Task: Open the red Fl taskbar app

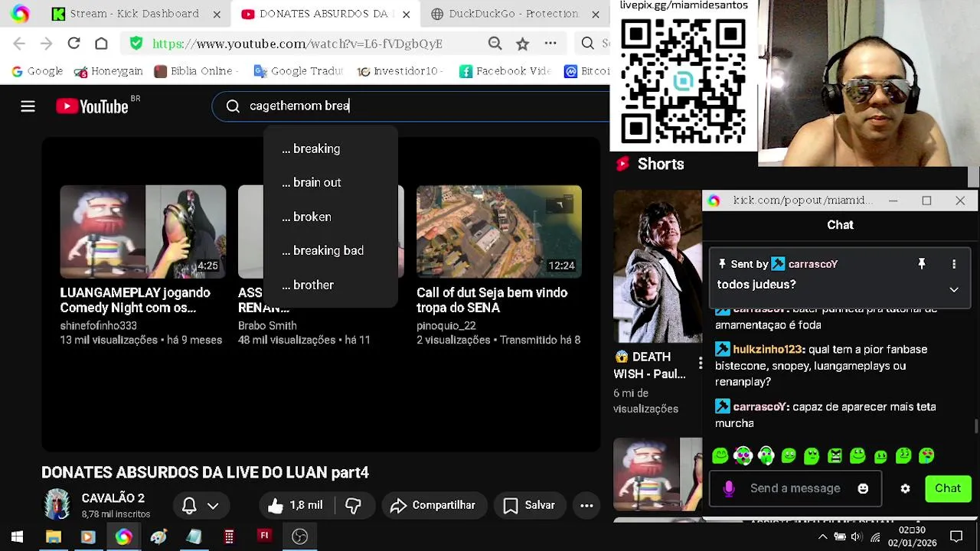Action: [264, 536]
